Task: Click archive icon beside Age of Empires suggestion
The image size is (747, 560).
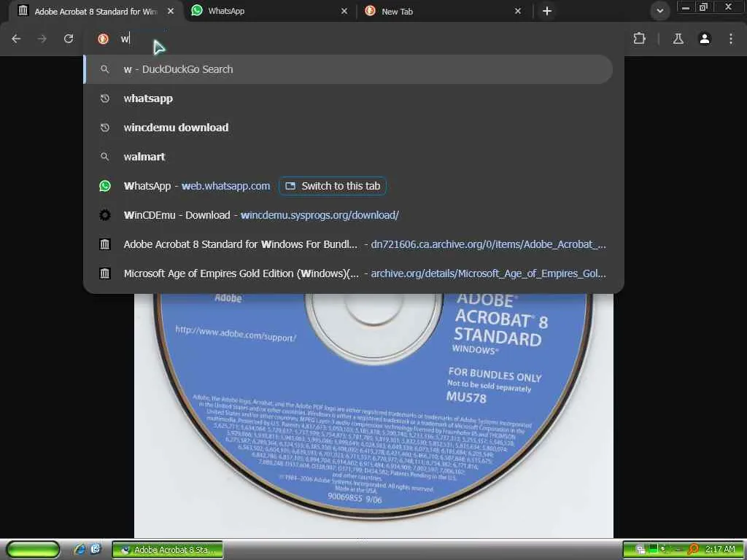Action: [x=105, y=273]
